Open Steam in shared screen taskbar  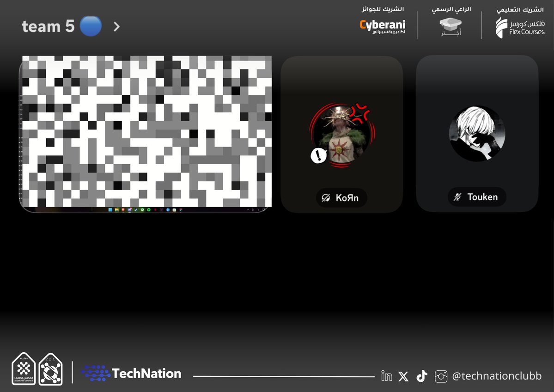[136, 209]
